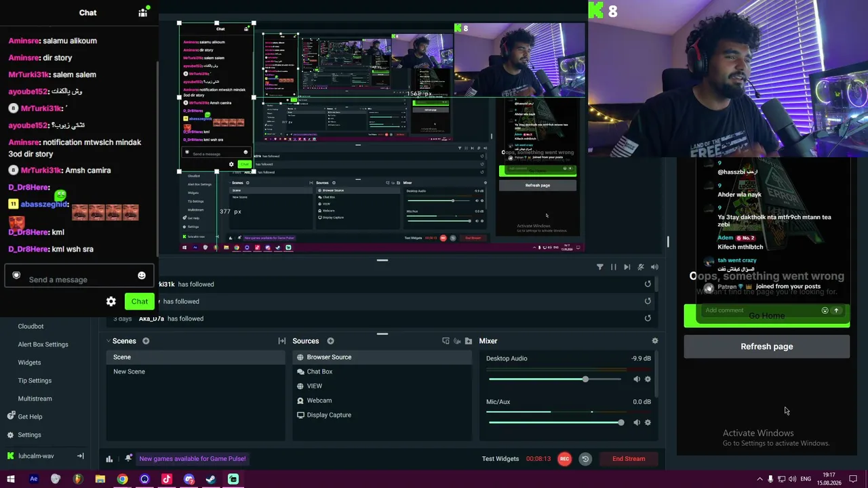The width and height of the screenshot is (868, 488).
Task: Toggle the replay buffer button
Action: (585, 459)
